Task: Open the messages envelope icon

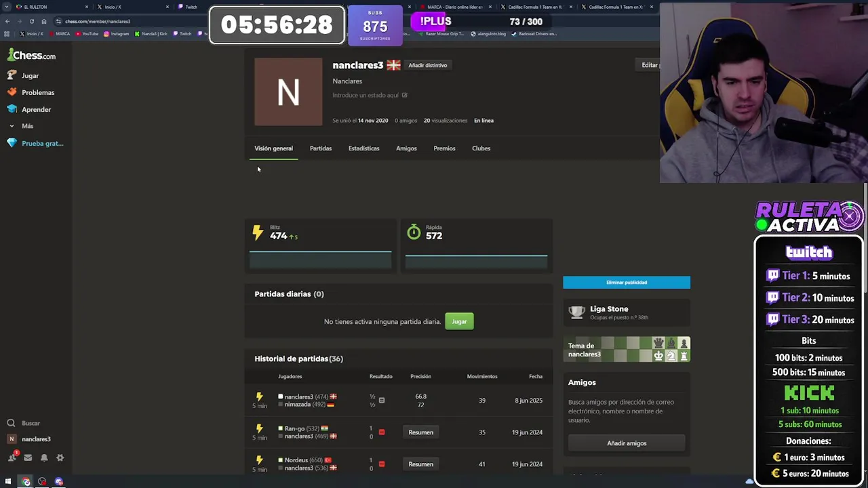Action: coord(28,458)
